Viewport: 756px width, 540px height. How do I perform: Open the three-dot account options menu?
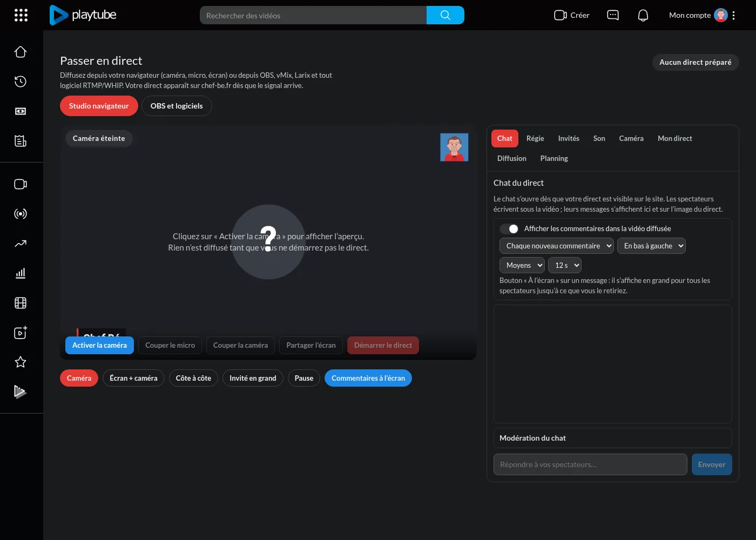pos(733,15)
